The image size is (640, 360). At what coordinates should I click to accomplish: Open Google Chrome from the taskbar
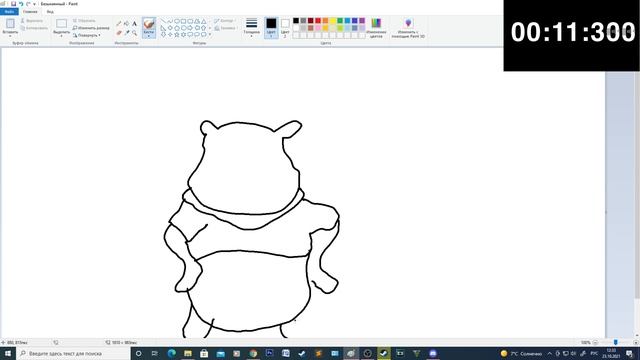click(253, 353)
